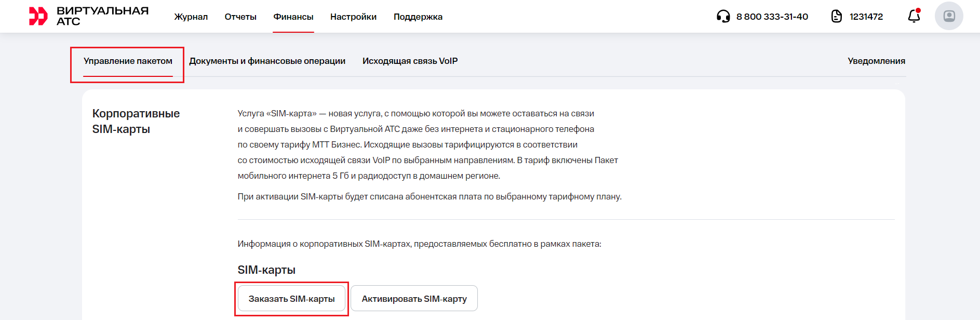Switch to the Управление пакетом tab

[128, 61]
